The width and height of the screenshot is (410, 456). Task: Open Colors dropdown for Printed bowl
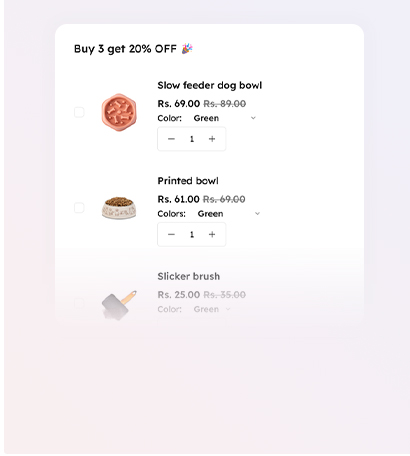[229, 214]
